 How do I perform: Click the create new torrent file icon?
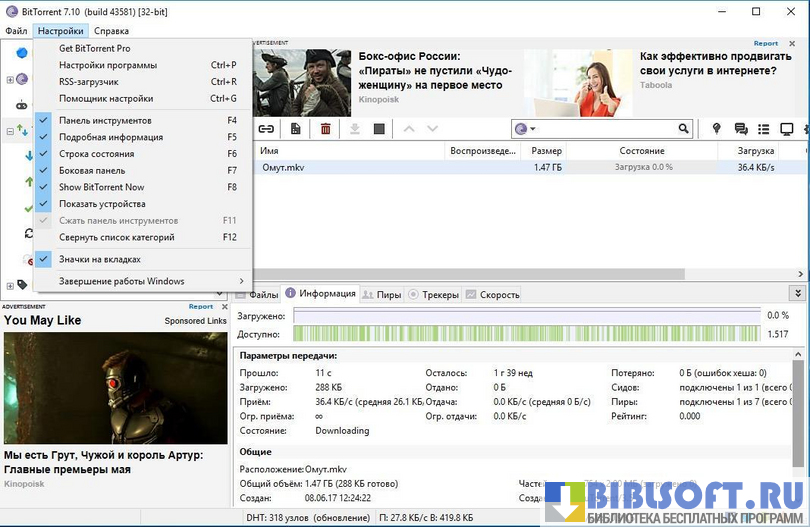click(295, 129)
